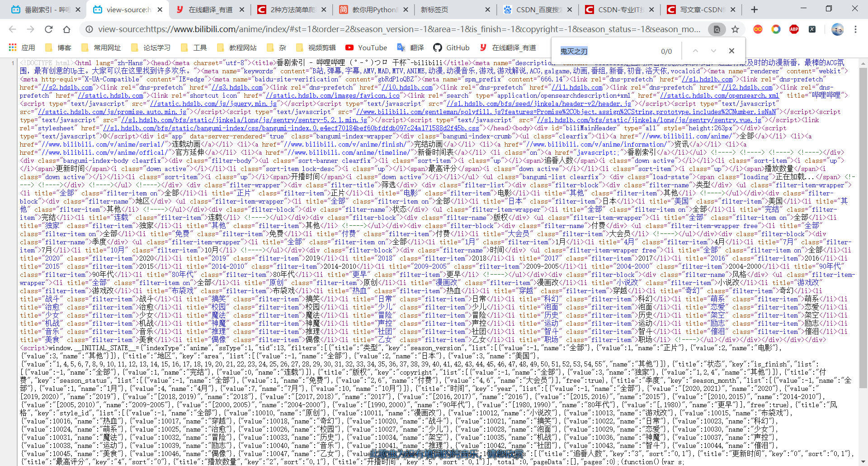Click the find bar search field
Viewport: 868px width, 466px height.
[606, 51]
